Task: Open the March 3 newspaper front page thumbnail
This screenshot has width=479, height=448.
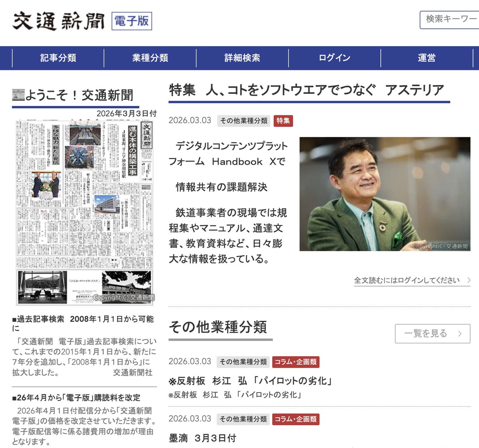Action: [84, 212]
